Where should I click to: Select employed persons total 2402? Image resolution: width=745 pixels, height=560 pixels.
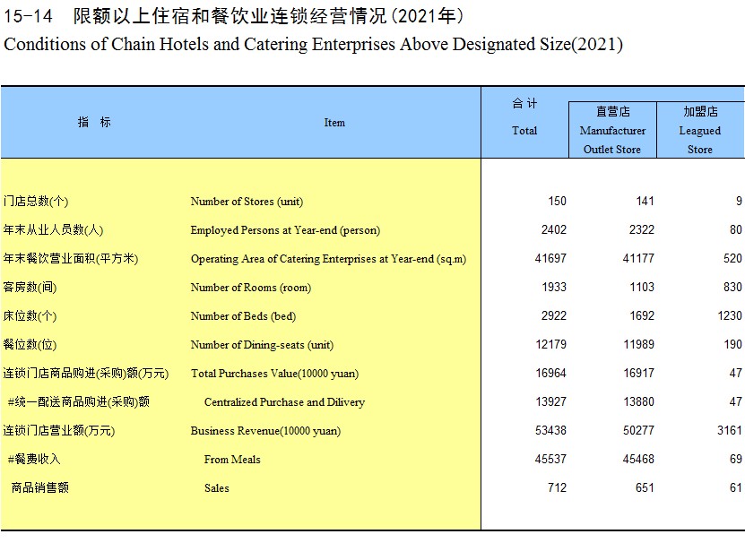click(x=553, y=229)
